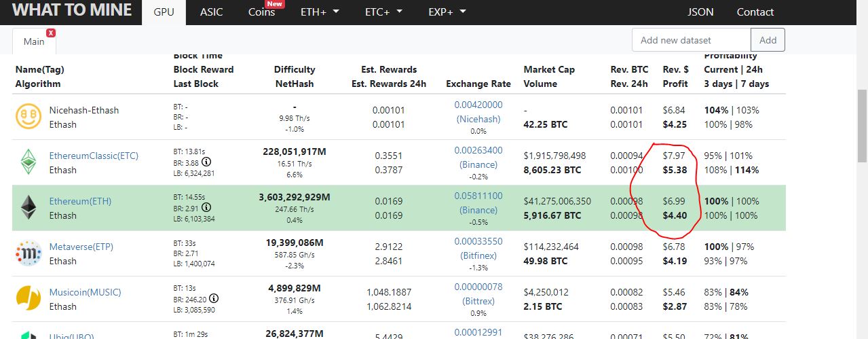Click Ethereum market cap $41,275,006,350
Viewport: 868px width, 339px height.
(557, 201)
